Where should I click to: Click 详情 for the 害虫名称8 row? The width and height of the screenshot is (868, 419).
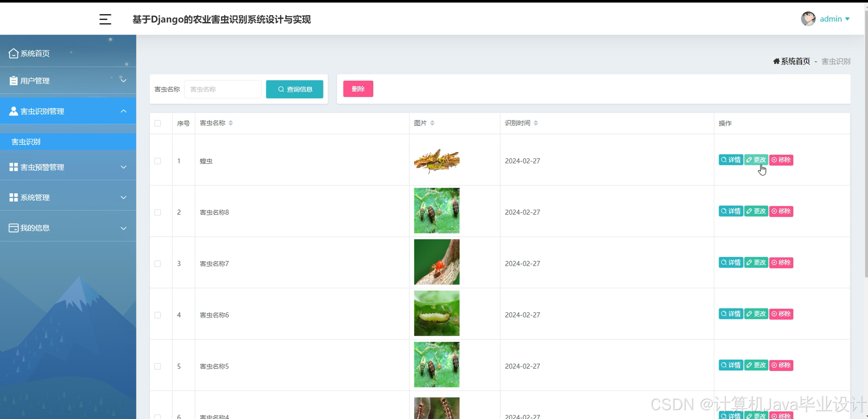coord(731,211)
